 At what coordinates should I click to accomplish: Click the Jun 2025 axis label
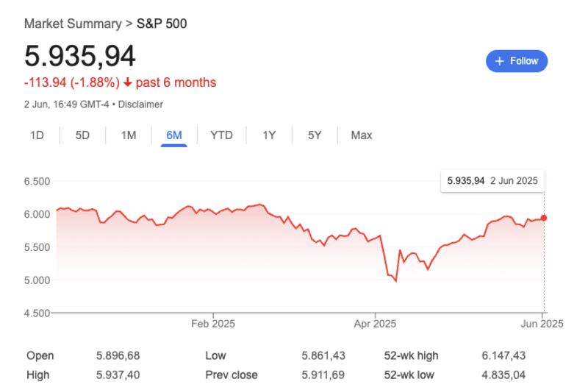click(542, 322)
